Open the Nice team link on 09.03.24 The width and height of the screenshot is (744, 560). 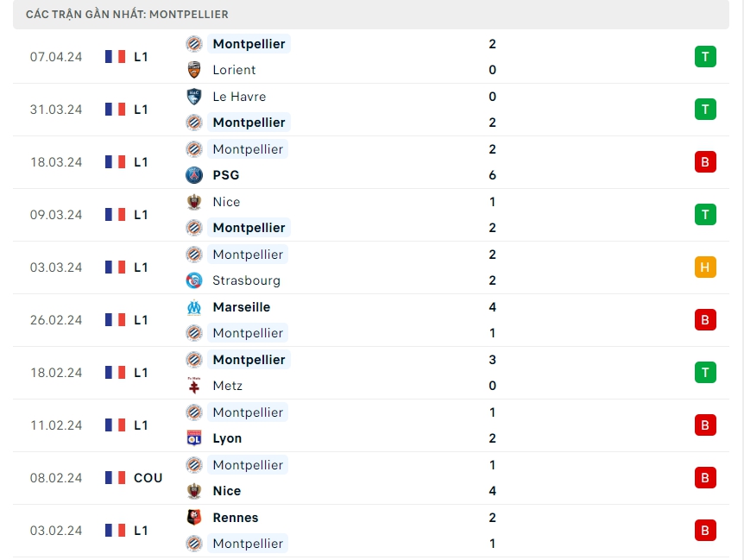[x=226, y=202]
